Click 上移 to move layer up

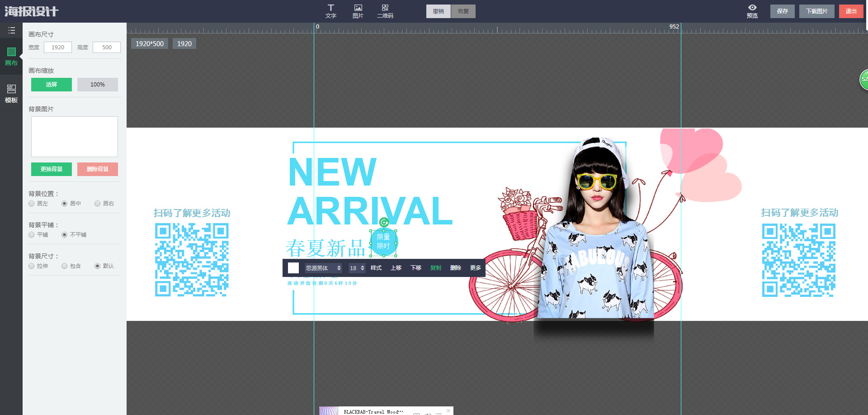tap(396, 268)
